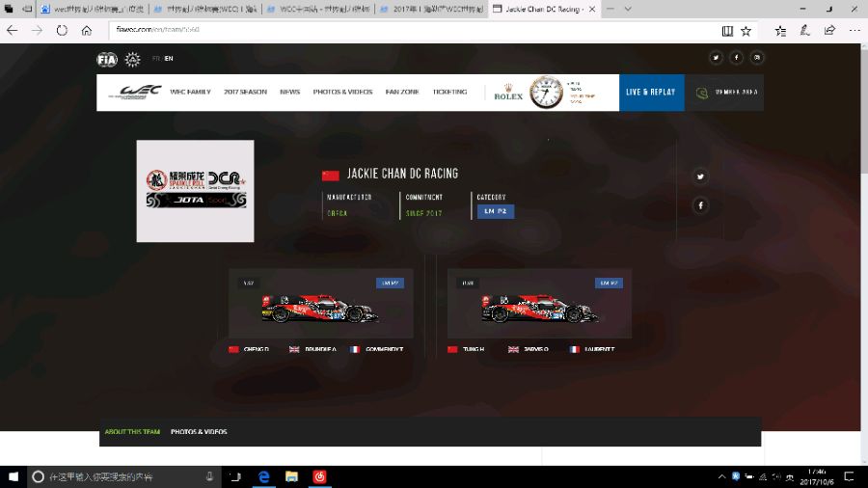Click the browser Back arrow
This screenshot has width=868, height=488.
(x=13, y=31)
